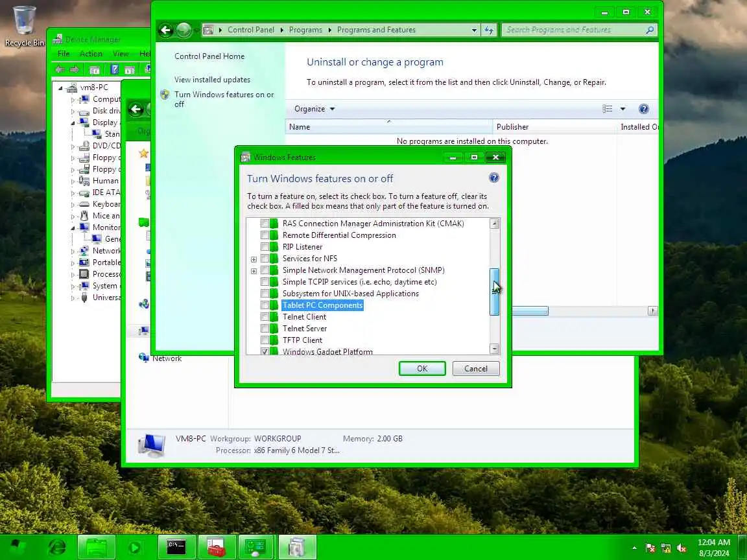Image resolution: width=747 pixels, height=560 pixels.
Task: Click the Action Center flag tray icon
Action: pyautogui.click(x=650, y=548)
